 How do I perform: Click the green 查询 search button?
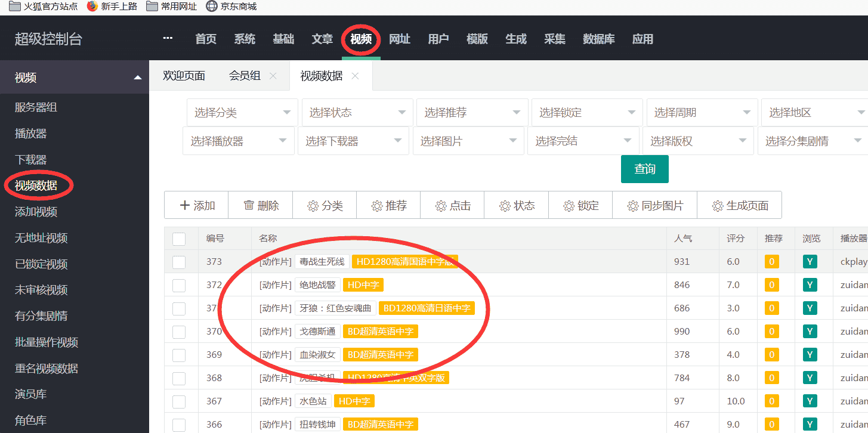(644, 169)
